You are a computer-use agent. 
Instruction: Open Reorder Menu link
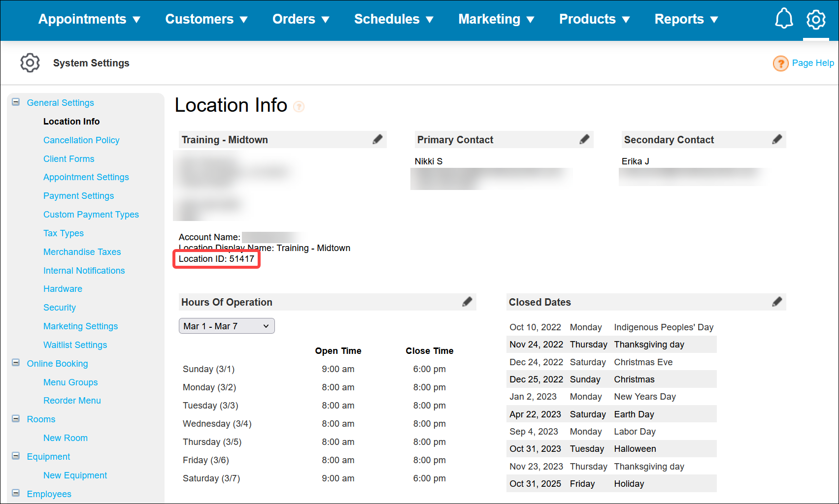click(72, 401)
